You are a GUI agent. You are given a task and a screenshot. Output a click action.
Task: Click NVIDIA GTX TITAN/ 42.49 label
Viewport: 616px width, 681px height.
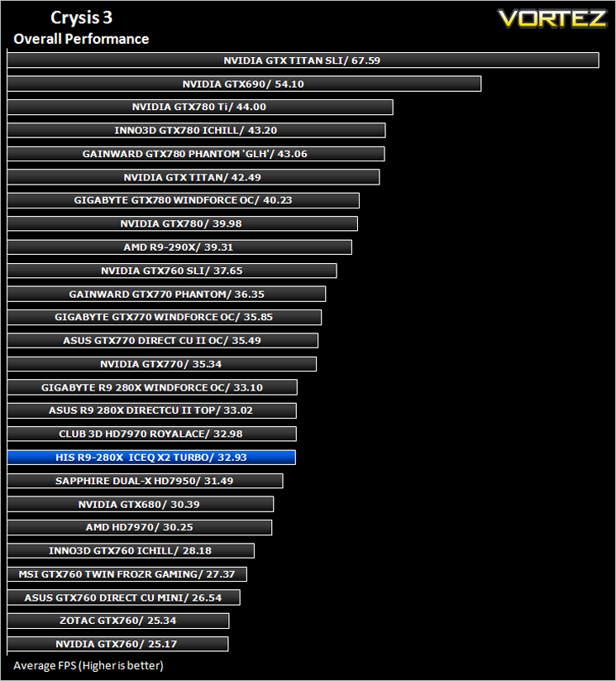[193, 177]
